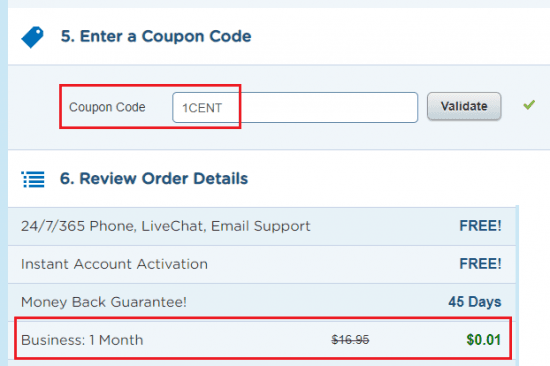Image resolution: width=550 pixels, height=366 pixels.
Task: Click the empty right side of coupon input
Action: [x=330, y=108]
